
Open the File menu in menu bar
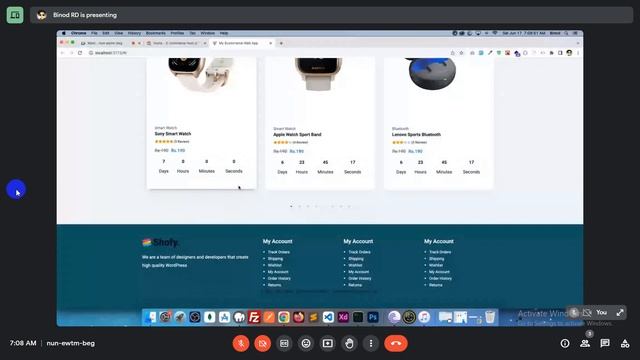pos(94,33)
